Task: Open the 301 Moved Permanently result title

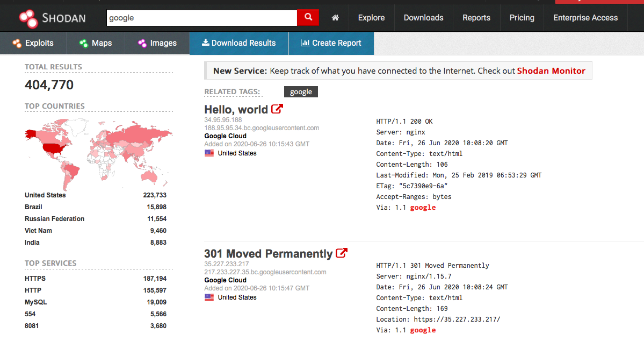Action: click(268, 253)
